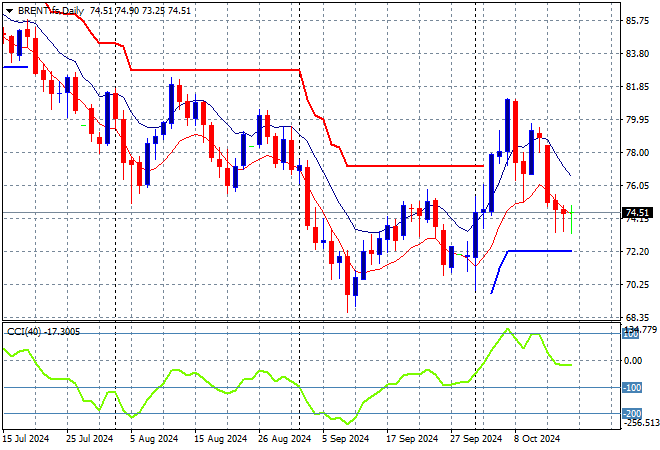Select the green CCI indicator line
Screen dimensions: 660x450
[286, 379]
